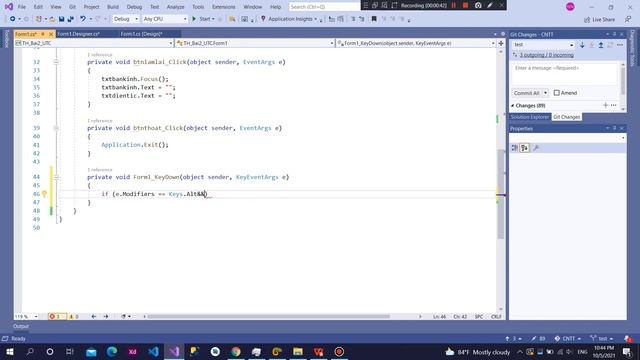Collapse the Form1_KeyDown method on line 44
The image size is (640, 360).
(56, 177)
